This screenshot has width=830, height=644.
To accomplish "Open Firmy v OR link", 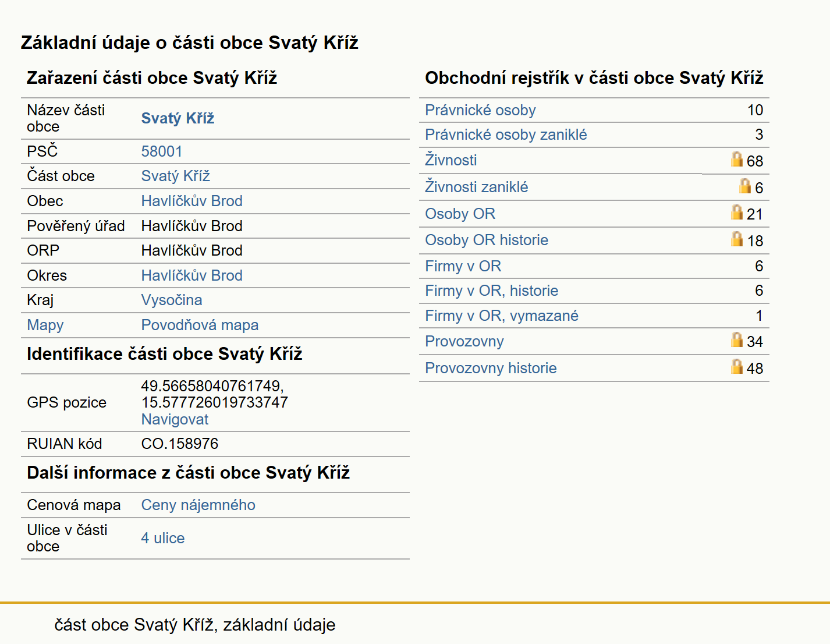I will tap(463, 266).
